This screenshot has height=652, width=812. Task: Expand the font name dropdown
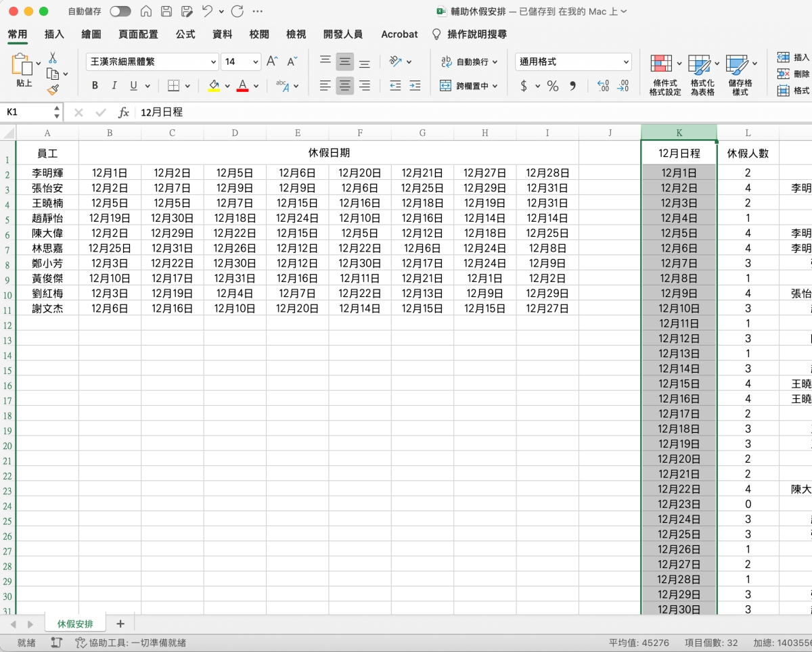pos(211,62)
